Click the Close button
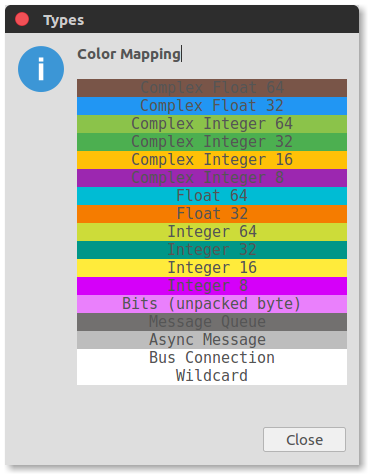368x474 pixels. click(304, 440)
